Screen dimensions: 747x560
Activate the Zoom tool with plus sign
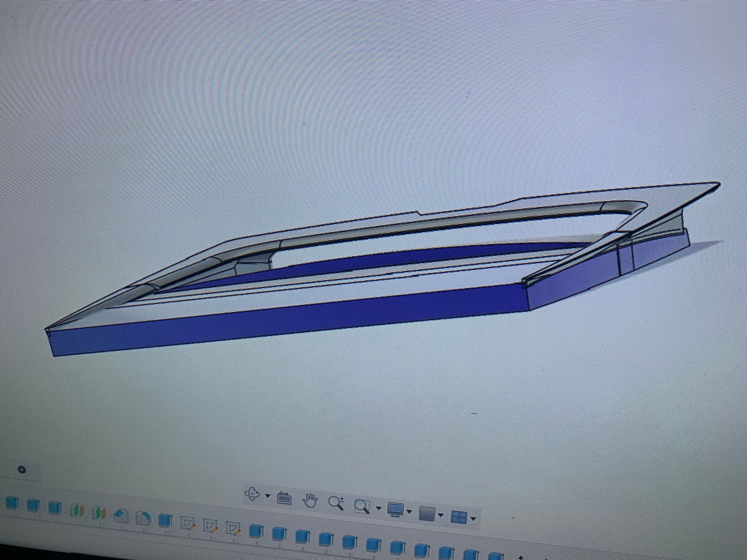pos(336,503)
